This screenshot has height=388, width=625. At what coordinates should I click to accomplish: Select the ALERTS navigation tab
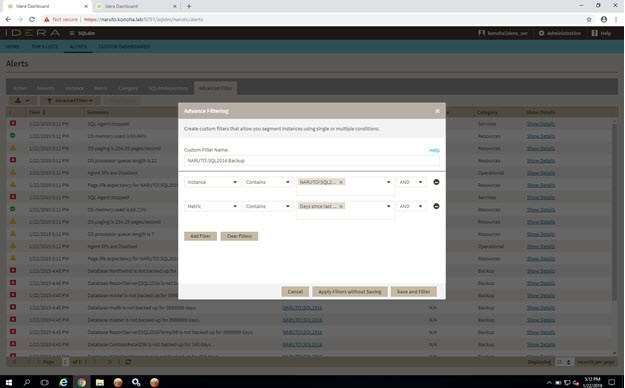(x=78, y=46)
